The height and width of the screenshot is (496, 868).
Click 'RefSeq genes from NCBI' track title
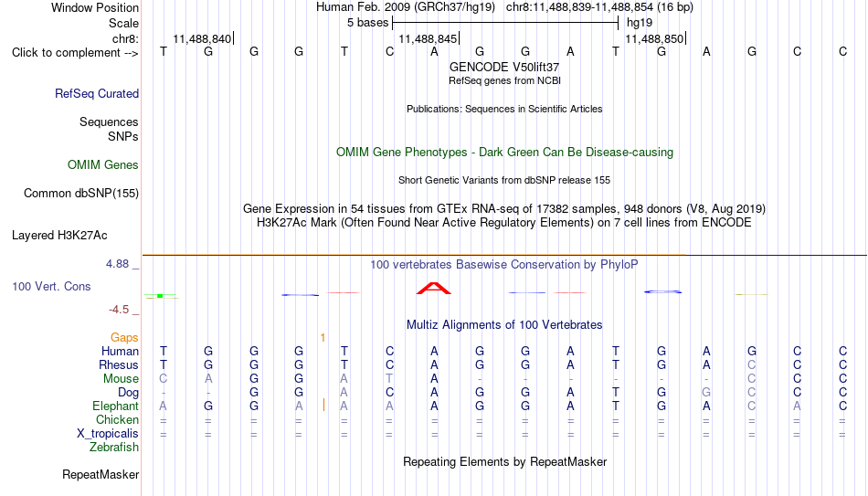tap(505, 80)
